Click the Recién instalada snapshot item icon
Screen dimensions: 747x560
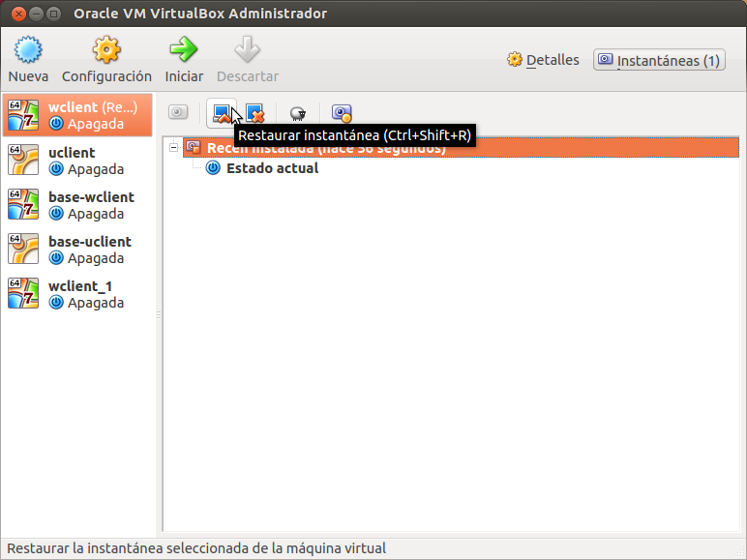(194, 147)
